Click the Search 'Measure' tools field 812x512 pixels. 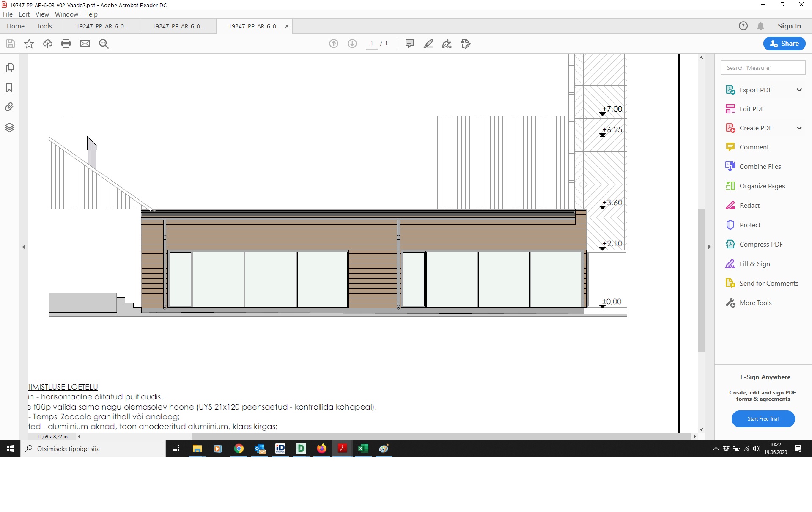tap(763, 68)
